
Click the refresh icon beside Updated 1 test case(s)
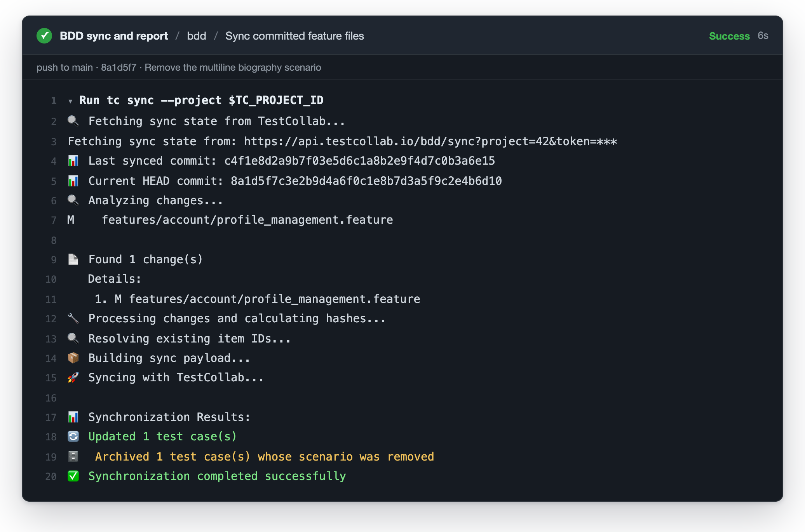(73, 436)
